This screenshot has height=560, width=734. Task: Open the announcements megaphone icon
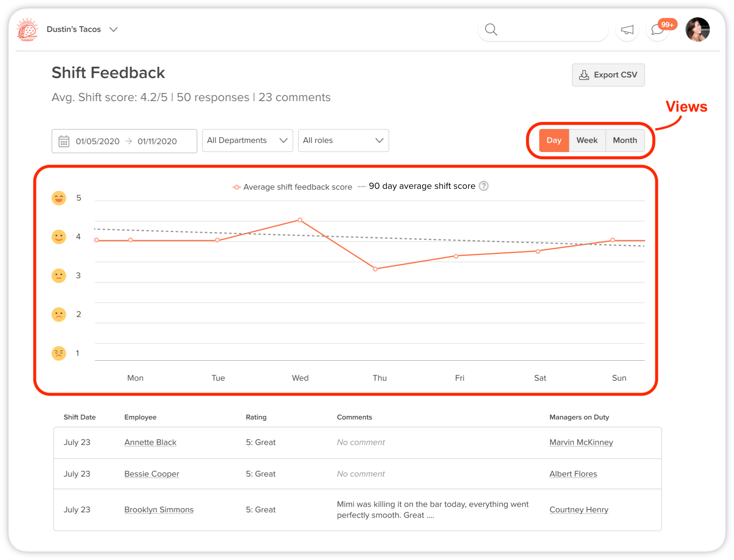[x=627, y=30]
